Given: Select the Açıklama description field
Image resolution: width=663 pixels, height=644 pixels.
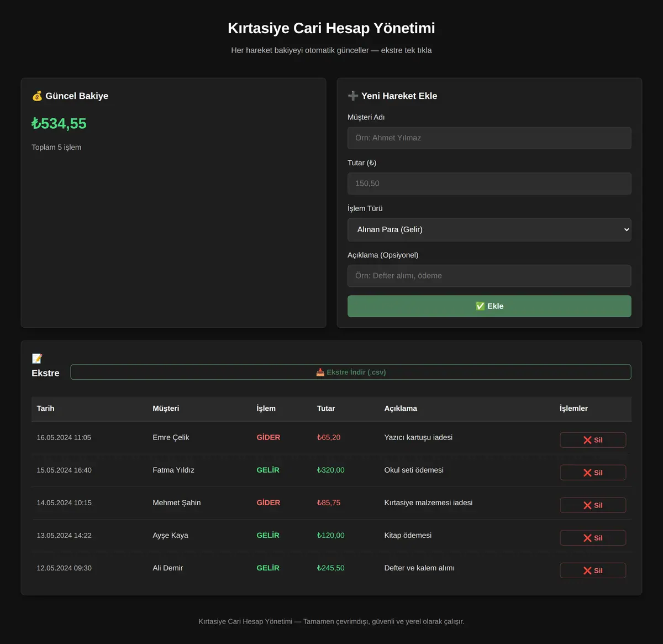Looking at the screenshot, I should [490, 276].
